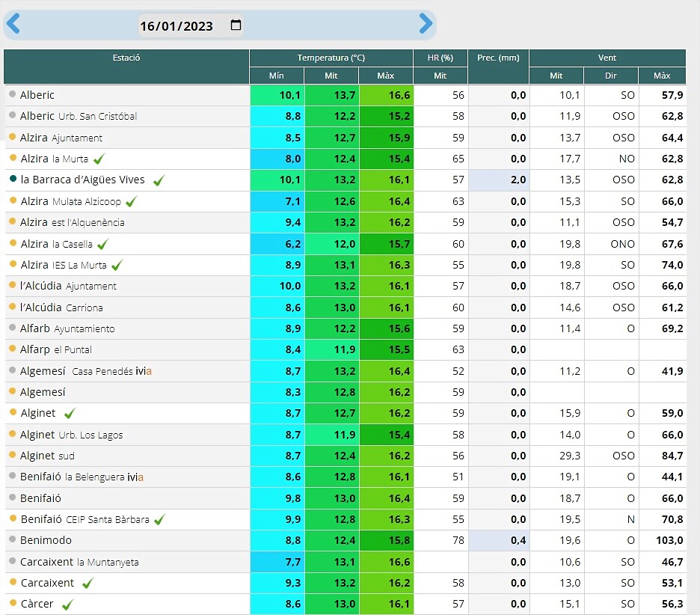Viewport: 700px width, 615px height.
Task: Open the Alfarp el Puntal station
Action: [x=56, y=349]
